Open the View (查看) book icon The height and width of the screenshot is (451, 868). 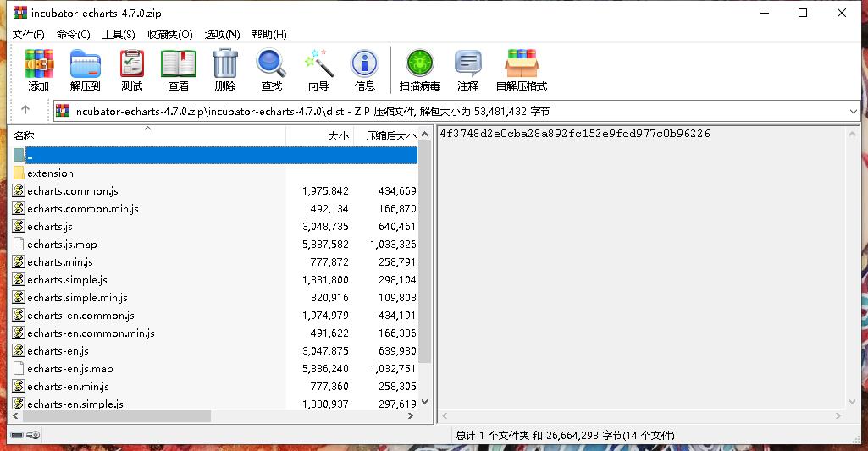coord(178,64)
